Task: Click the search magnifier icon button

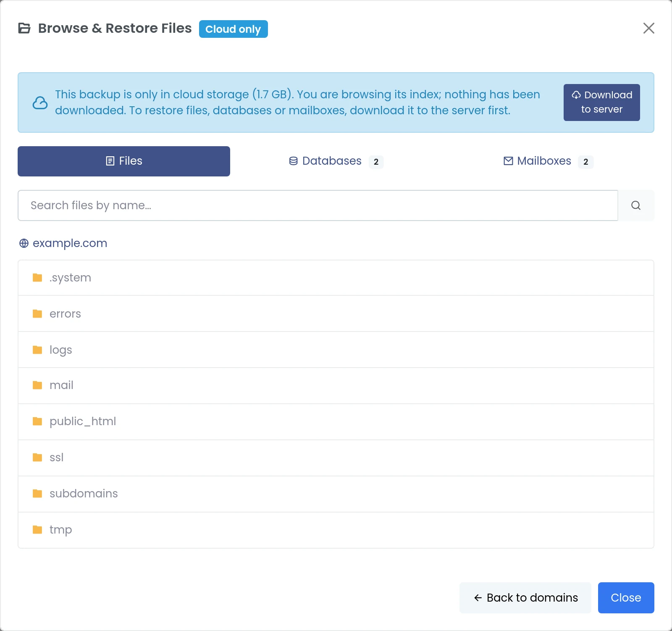Action: click(636, 205)
